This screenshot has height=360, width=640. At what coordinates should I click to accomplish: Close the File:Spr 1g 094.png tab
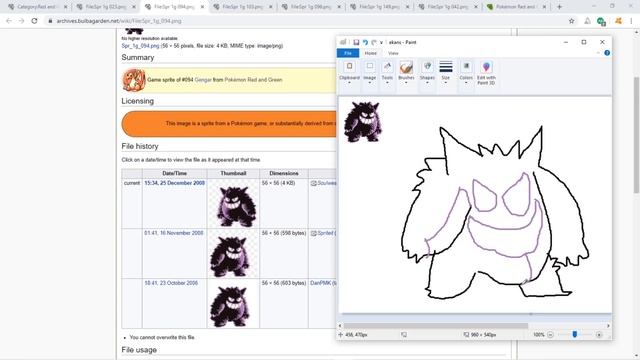coord(202,7)
